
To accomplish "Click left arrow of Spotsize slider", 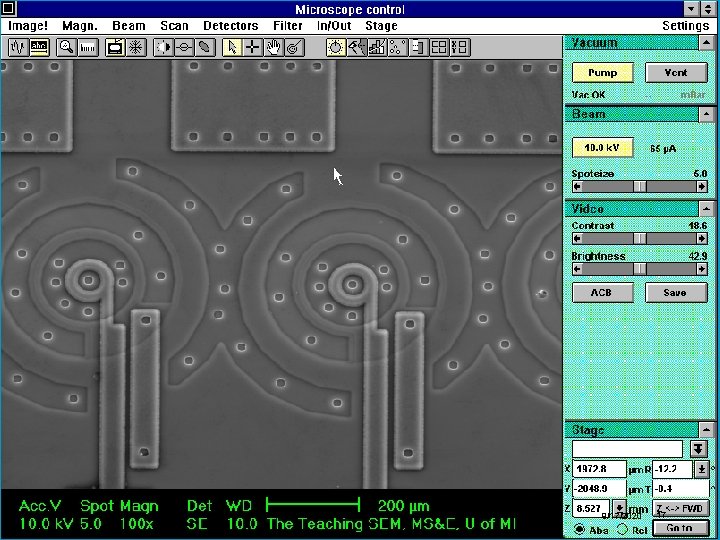I will [578, 186].
